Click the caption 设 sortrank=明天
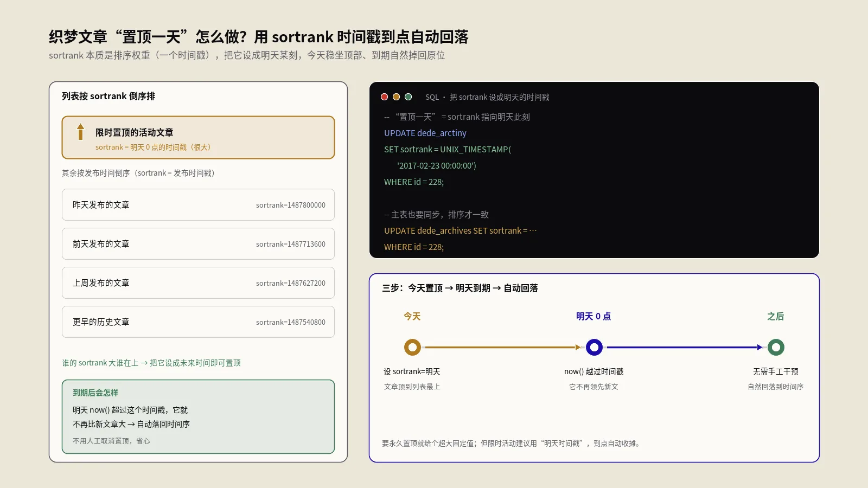Screen dimensions: 868x488 pos(412,371)
